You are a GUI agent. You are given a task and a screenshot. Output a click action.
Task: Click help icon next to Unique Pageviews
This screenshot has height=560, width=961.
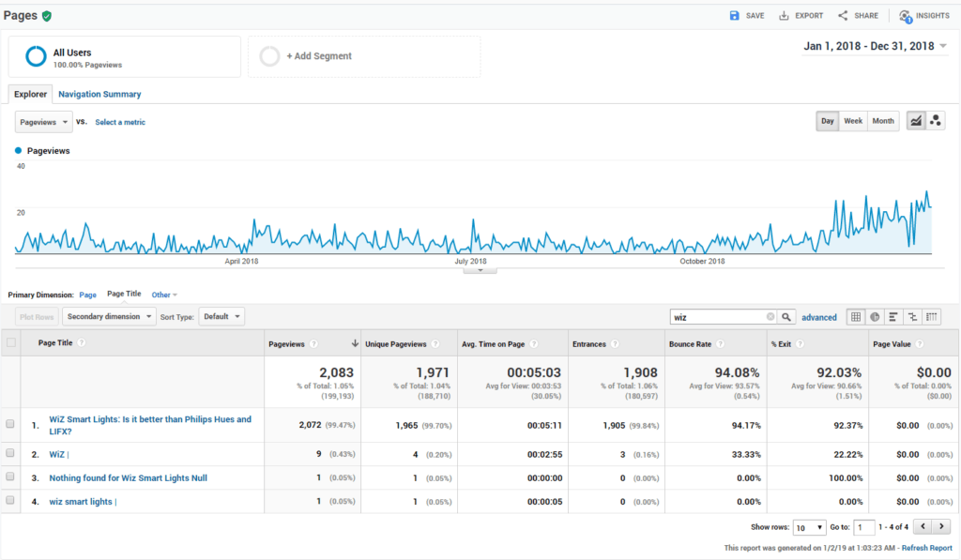[x=435, y=343]
